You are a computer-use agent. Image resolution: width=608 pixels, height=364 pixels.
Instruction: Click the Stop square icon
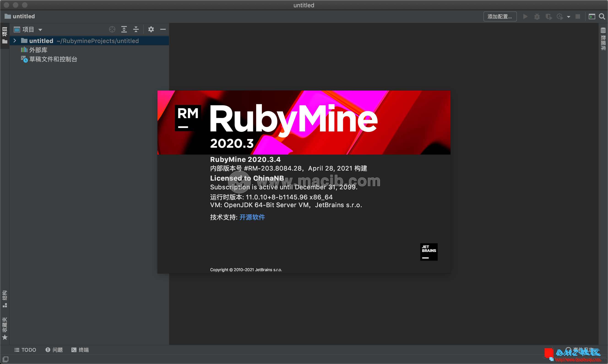[x=578, y=16]
